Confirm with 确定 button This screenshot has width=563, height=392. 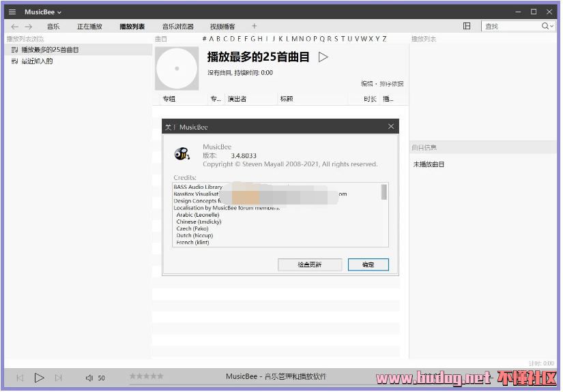pos(369,265)
